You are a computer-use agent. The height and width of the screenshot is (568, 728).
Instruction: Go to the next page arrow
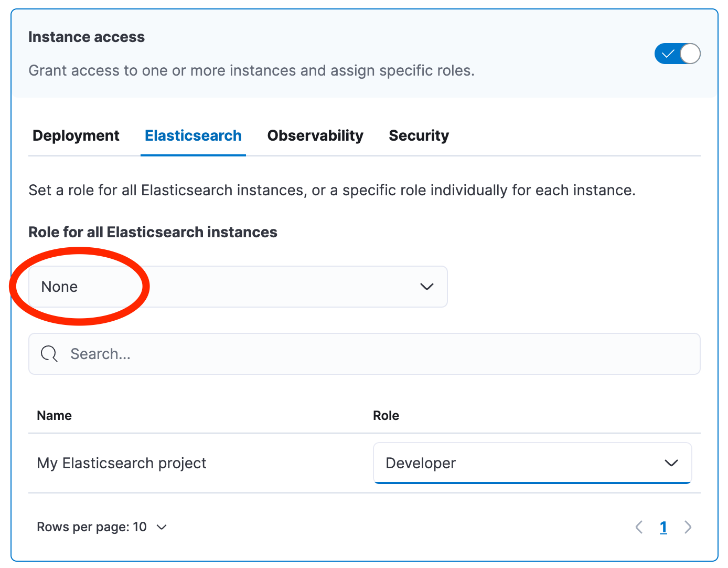[x=688, y=527]
